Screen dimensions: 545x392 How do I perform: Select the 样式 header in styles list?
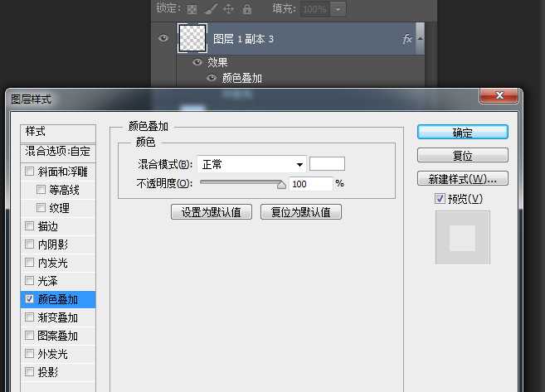58,133
